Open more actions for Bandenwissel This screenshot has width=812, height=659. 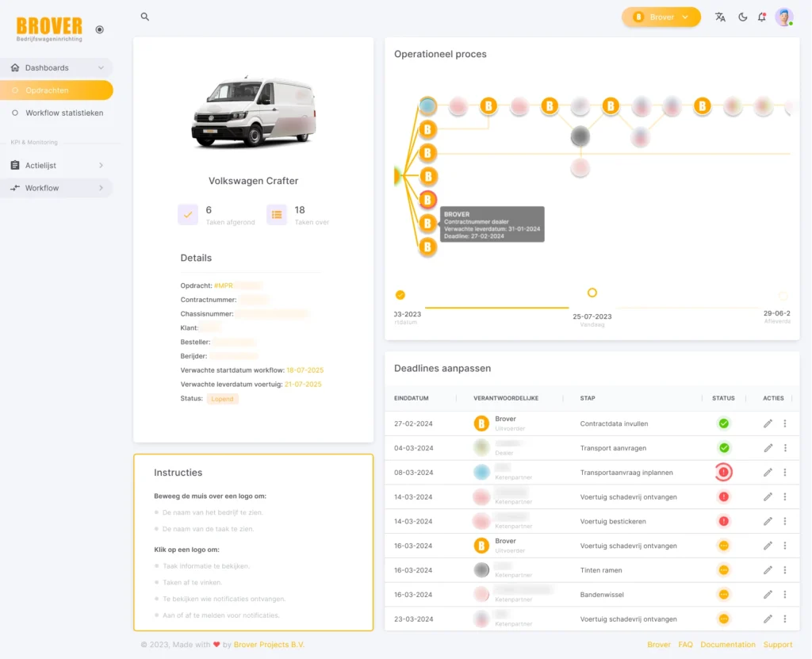click(x=785, y=595)
